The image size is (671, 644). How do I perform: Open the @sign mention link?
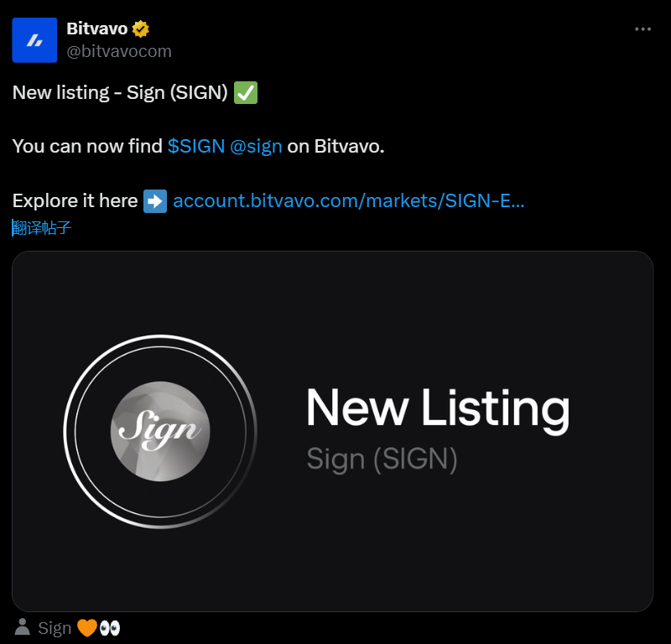[257, 145]
